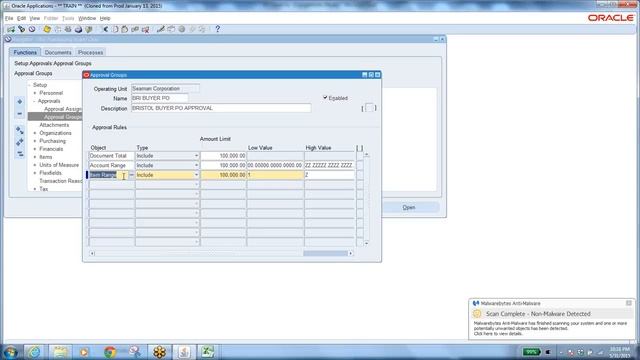640x360 pixels.
Task: Click the Copy toolbar icon
Action: click(115, 29)
